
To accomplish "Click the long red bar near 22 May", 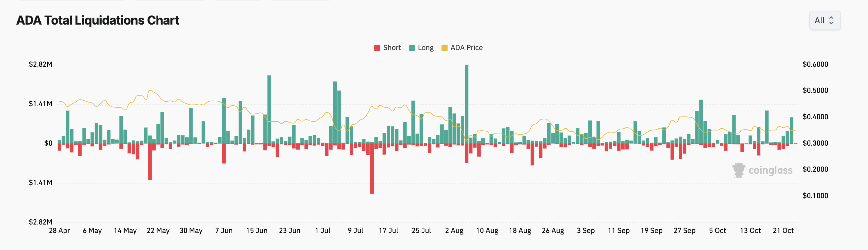I will [x=150, y=162].
